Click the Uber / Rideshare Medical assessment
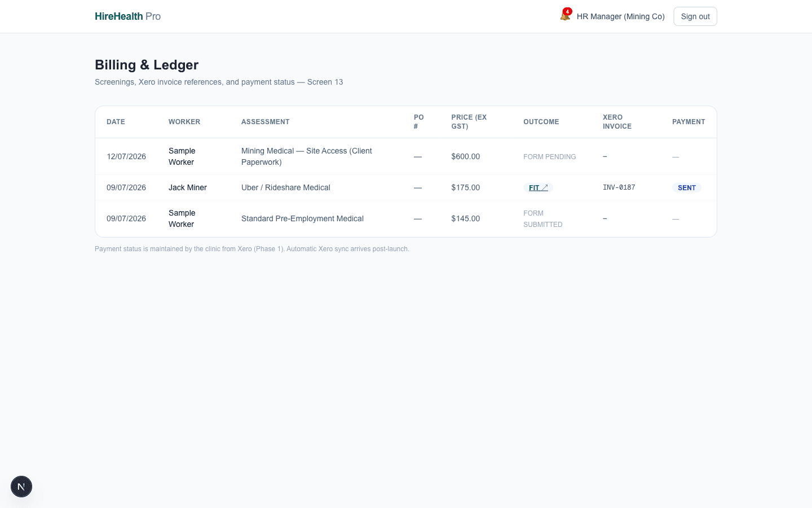The image size is (812, 508). click(x=286, y=187)
